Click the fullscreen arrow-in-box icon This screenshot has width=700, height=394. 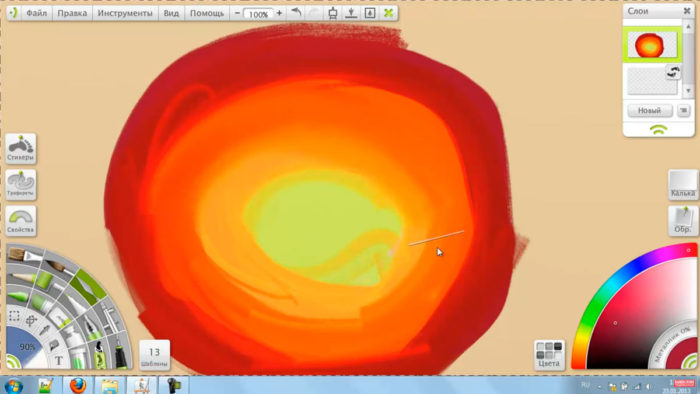[370, 13]
